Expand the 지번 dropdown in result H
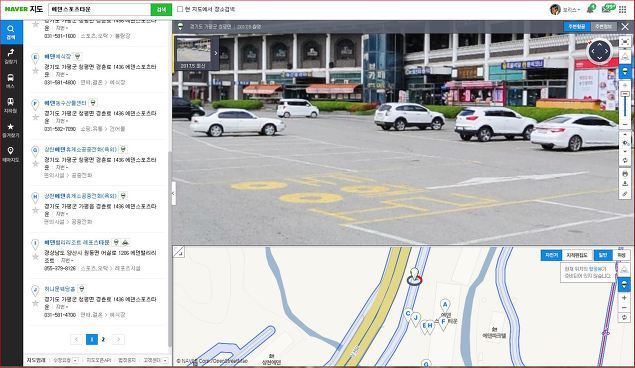Screen dimensions: 635x368 (x=62, y=214)
